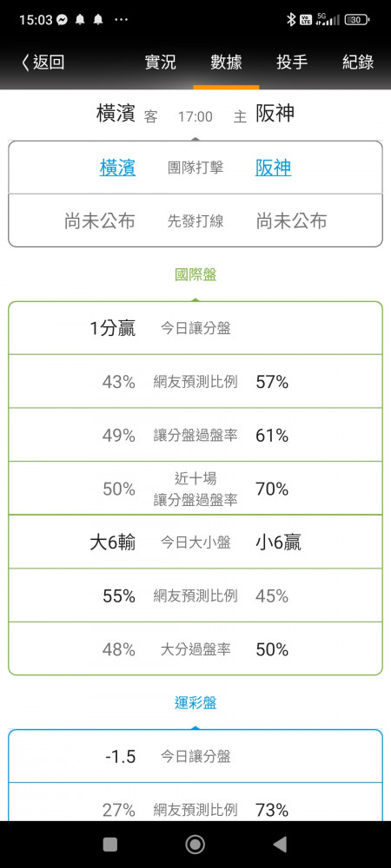Image resolution: width=391 pixels, height=868 pixels.
Task: Open 阪神 team batting link
Action: pos(273,168)
